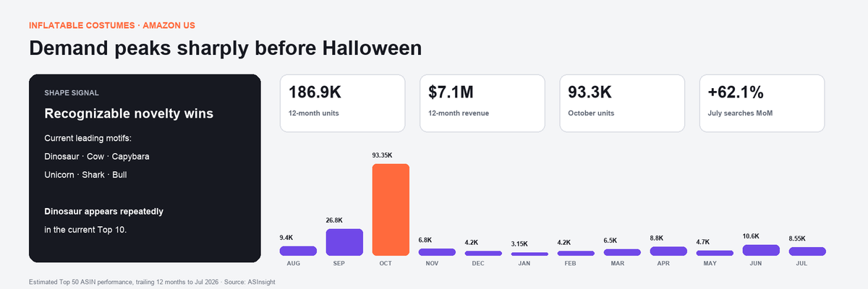Click the MAY bar

[715, 253]
